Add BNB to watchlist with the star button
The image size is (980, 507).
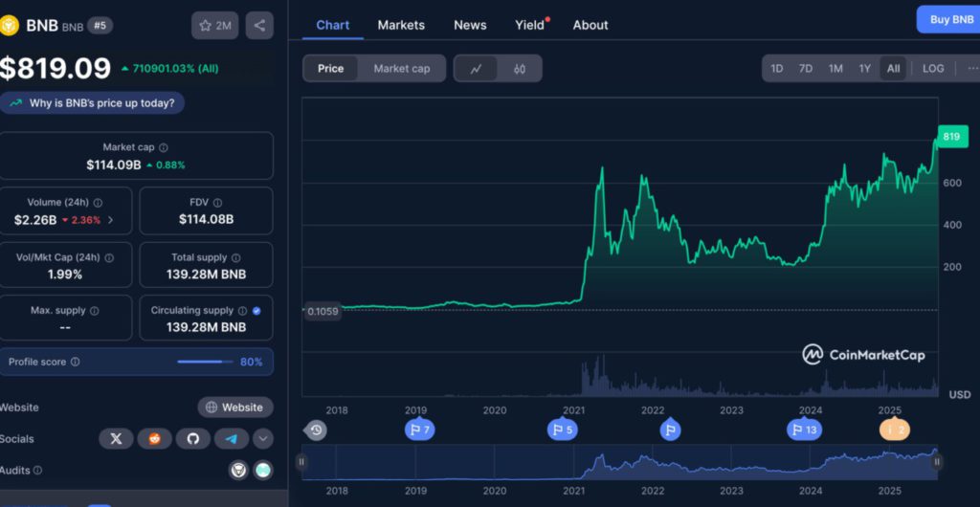(214, 25)
